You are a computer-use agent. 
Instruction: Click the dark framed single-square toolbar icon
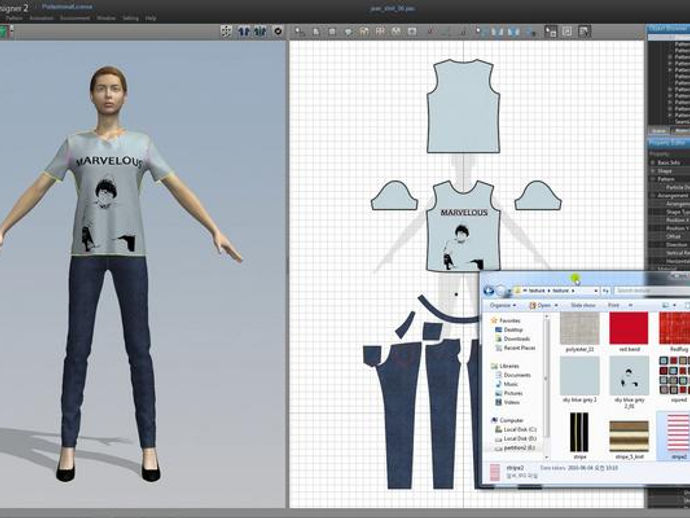click(567, 31)
